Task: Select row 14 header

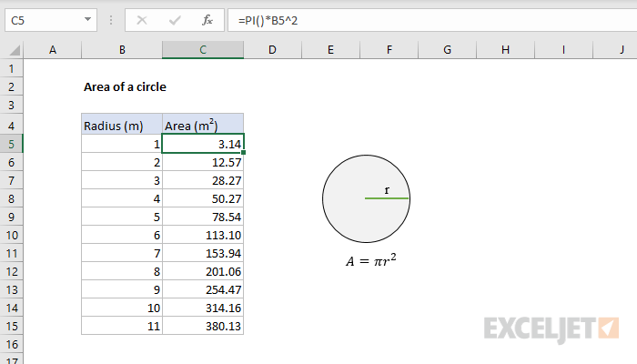Action: pyautogui.click(x=11, y=308)
